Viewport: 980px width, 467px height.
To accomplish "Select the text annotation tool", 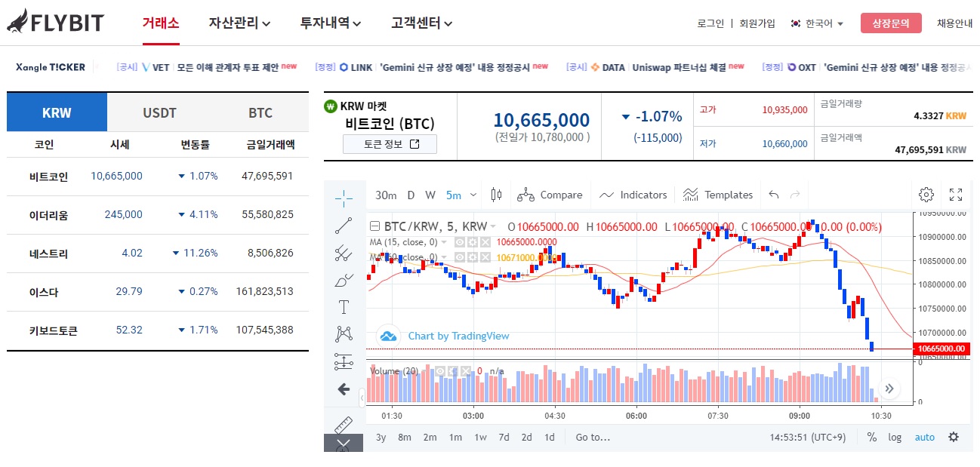I will [344, 306].
